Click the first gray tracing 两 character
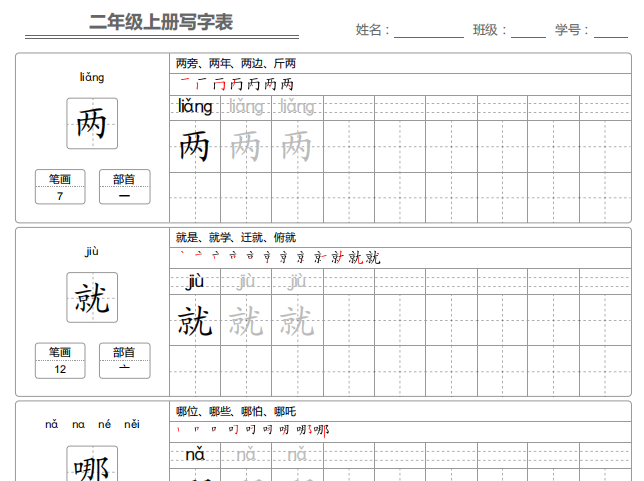The width and height of the screenshot is (644, 481). (245, 146)
